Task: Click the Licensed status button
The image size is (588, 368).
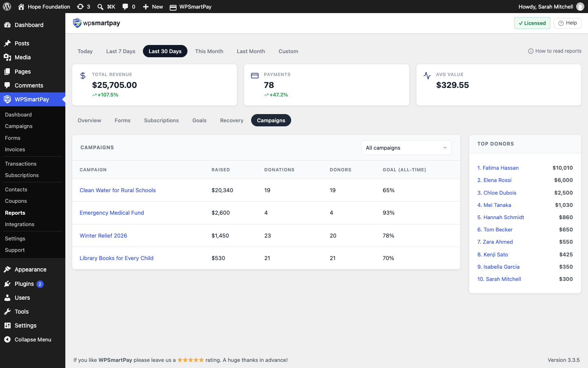Action: 532,23
